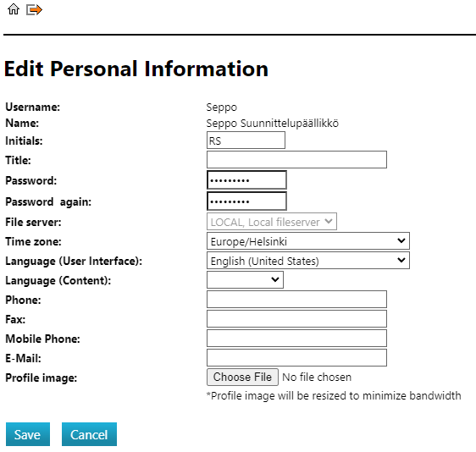Click the Cancel button
The image size is (476, 452).
pos(89,434)
